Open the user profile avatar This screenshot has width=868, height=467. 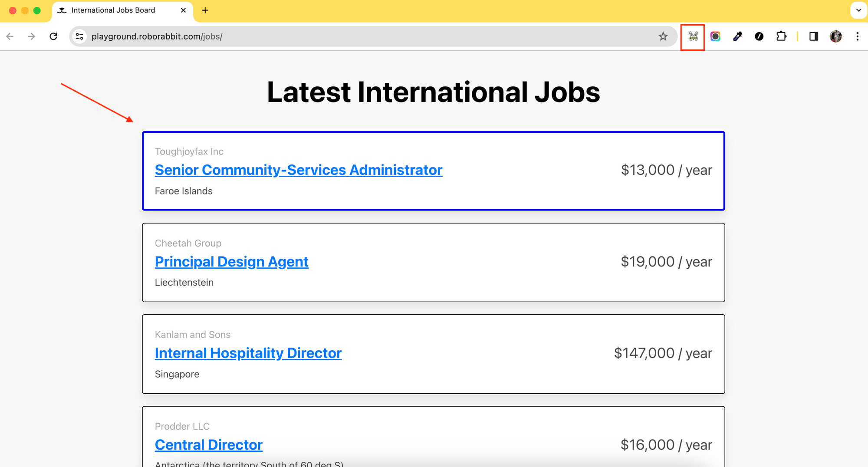tap(835, 36)
